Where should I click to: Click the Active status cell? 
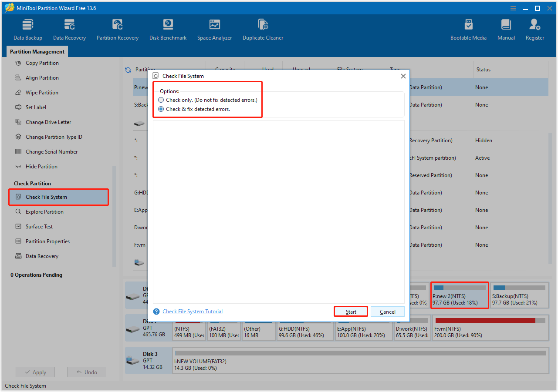(482, 158)
